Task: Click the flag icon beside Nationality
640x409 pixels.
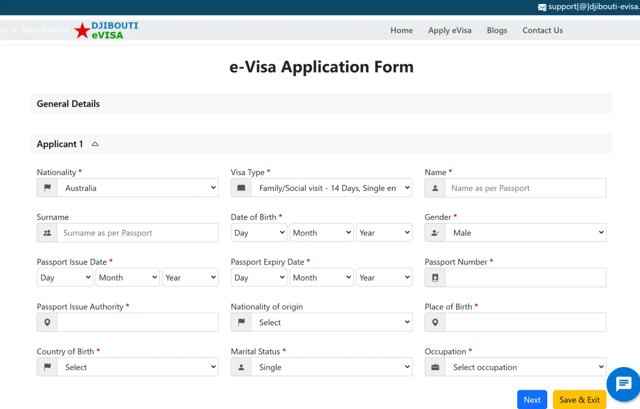Action: point(47,188)
